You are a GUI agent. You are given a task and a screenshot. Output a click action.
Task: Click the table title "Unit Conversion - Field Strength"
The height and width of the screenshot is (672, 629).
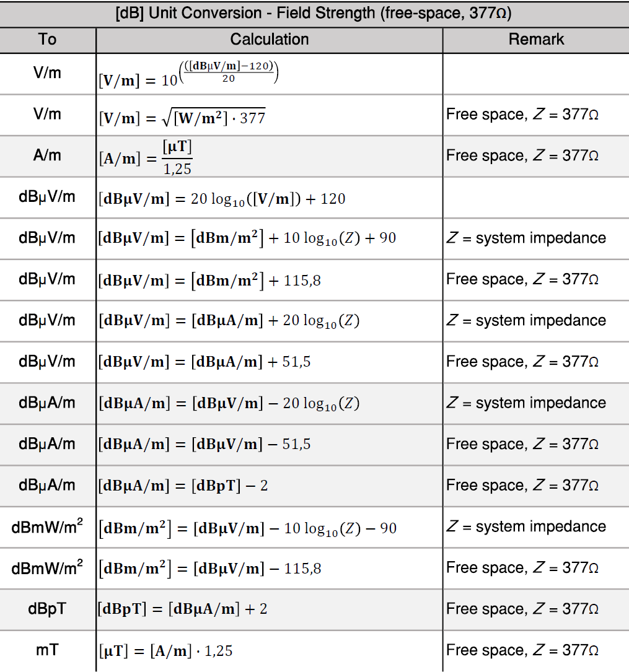coord(314,13)
